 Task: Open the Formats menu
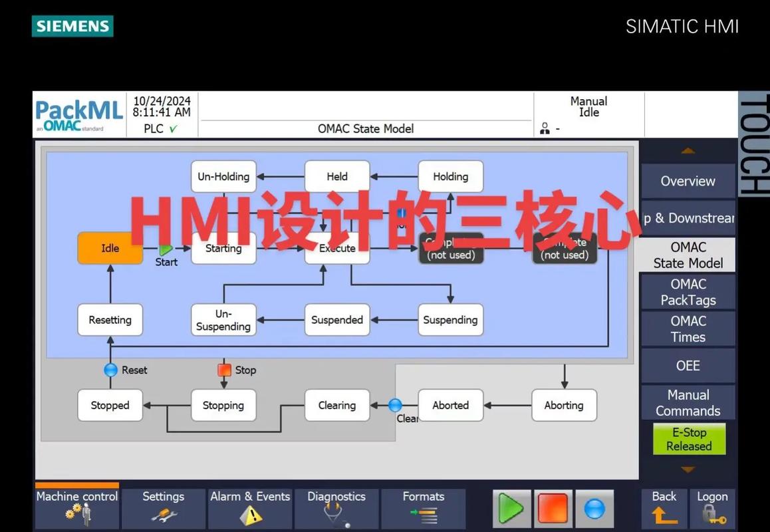coord(424,508)
